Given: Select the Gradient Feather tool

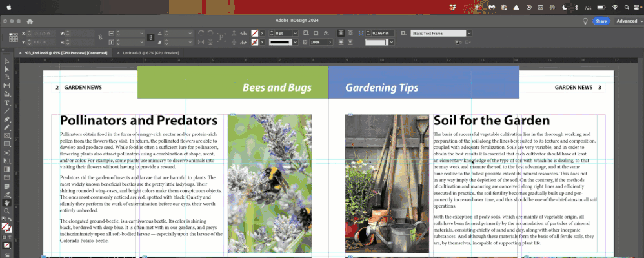Looking at the screenshot, I should (x=6, y=177).
